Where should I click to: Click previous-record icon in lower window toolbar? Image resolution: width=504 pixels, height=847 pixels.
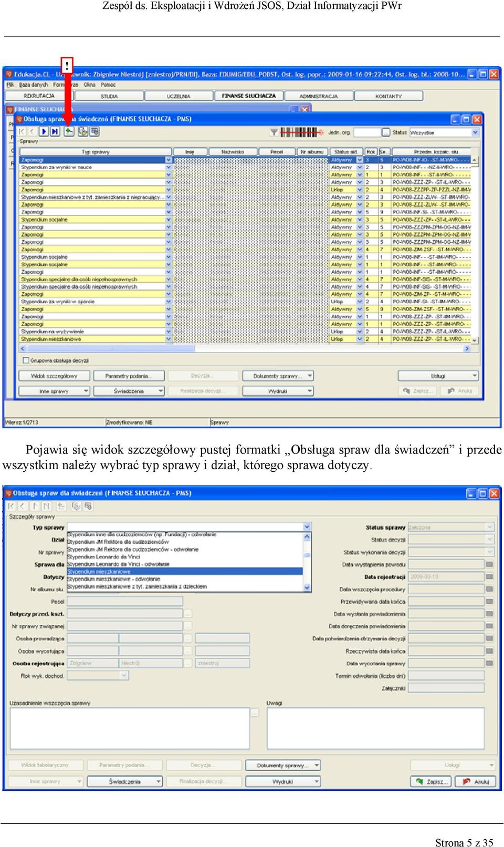23,506
